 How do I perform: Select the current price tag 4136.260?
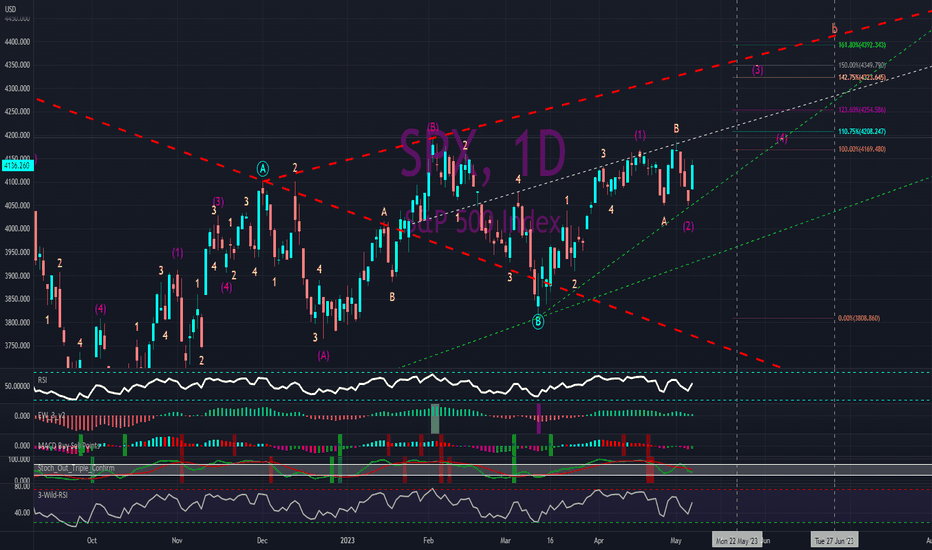17,166
